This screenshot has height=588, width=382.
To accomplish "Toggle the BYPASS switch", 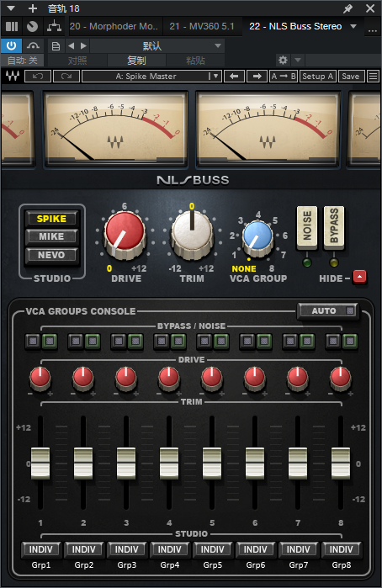I will (x=334, y=227).
